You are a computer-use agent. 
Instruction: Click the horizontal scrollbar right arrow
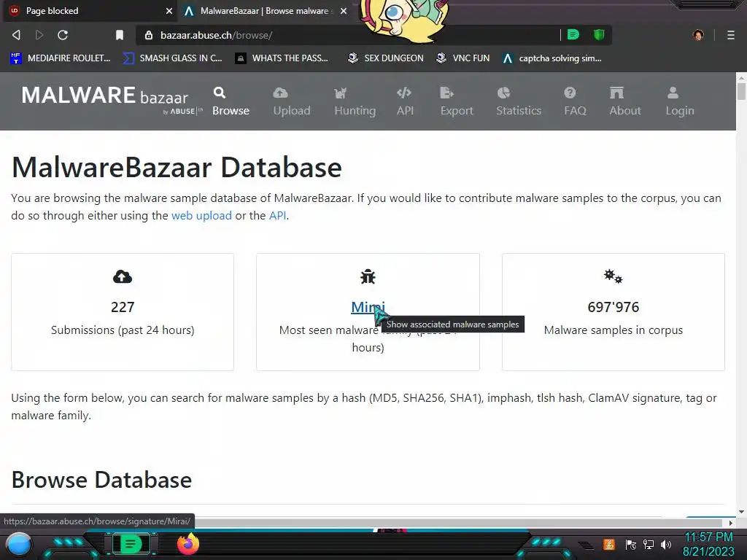[731, 523]
